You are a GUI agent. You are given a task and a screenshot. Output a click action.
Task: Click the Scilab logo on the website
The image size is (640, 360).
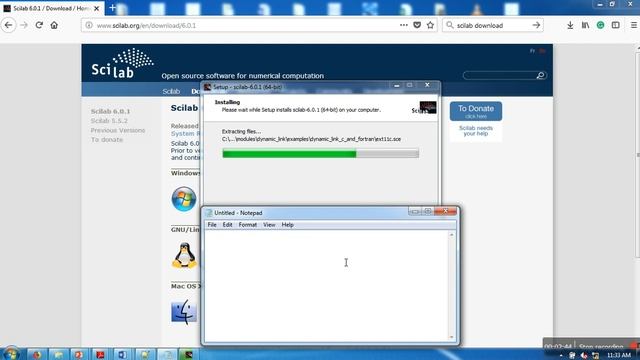(x=122, y=63)
